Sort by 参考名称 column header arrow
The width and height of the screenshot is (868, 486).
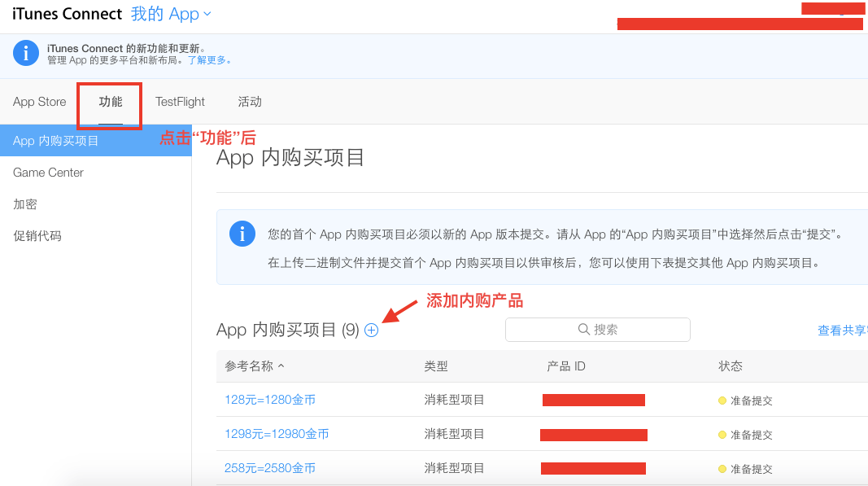click(281, 366)
